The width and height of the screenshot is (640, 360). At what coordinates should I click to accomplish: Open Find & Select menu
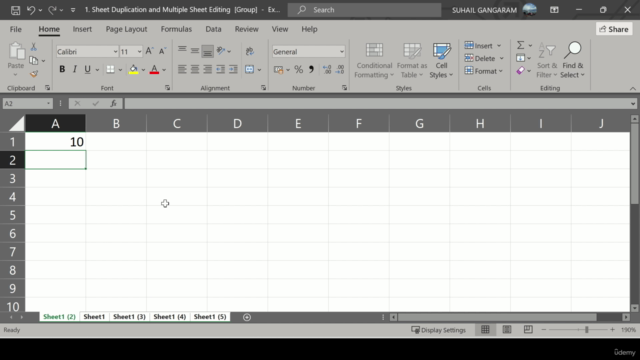click(573, 60)
